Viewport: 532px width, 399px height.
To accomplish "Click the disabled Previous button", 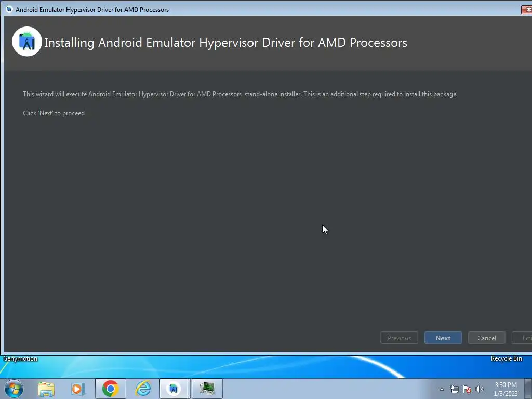I will point(399,338).
